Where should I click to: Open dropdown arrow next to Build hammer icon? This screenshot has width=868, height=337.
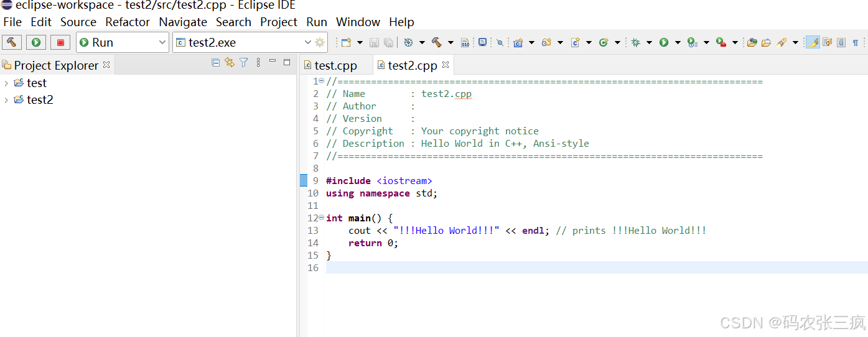[450, 42]
